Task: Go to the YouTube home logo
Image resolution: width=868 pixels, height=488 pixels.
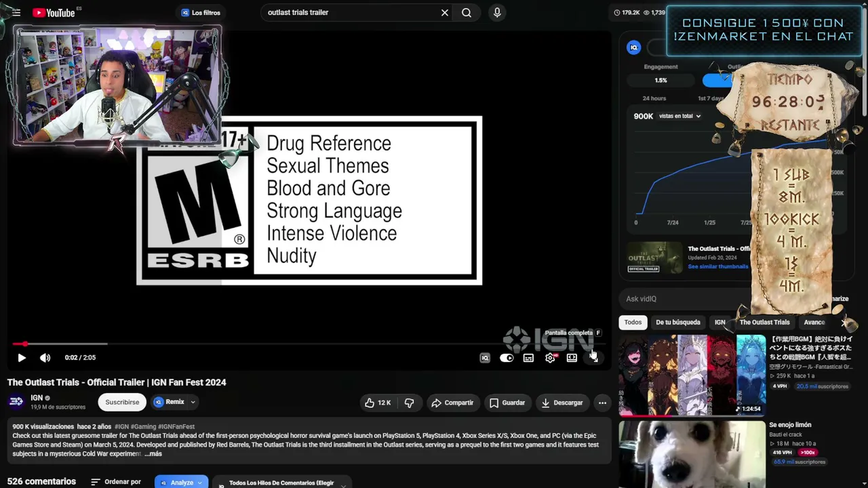Action: point(53,12)
